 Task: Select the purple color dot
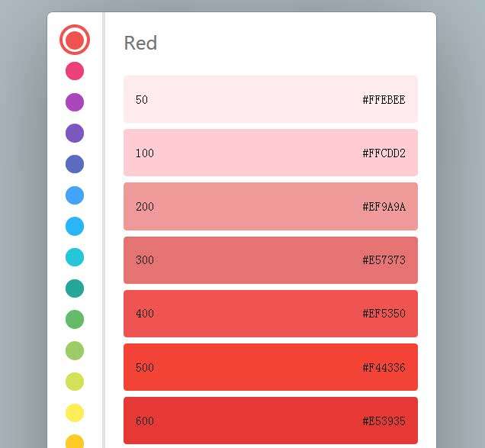(x=75, y=102)
